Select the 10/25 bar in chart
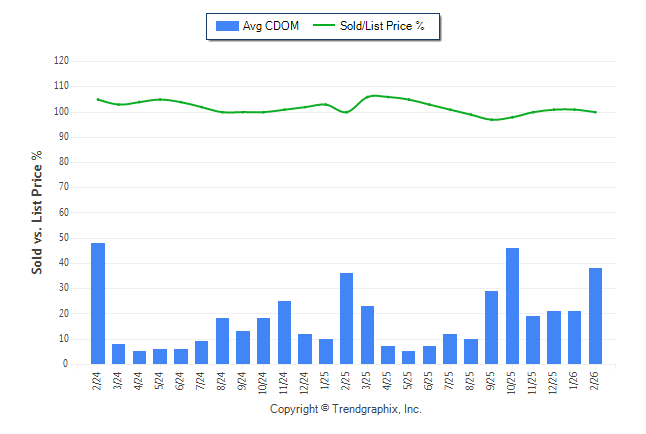This screenshot has width=646, height=434. [512, 306]
